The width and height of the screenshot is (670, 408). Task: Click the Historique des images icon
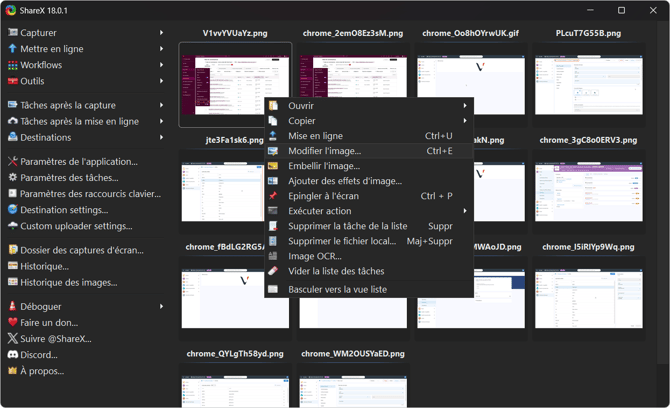click(x=13, y=282)
